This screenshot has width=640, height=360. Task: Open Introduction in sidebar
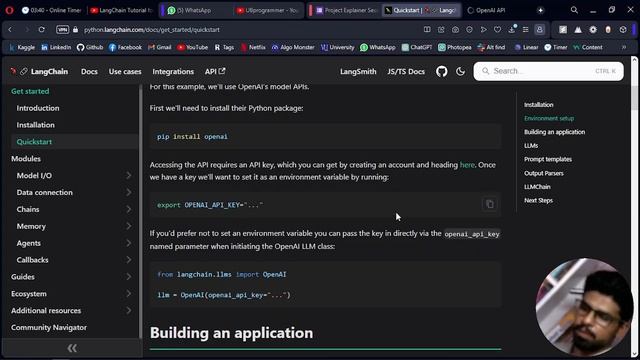(x=38, y=108)
